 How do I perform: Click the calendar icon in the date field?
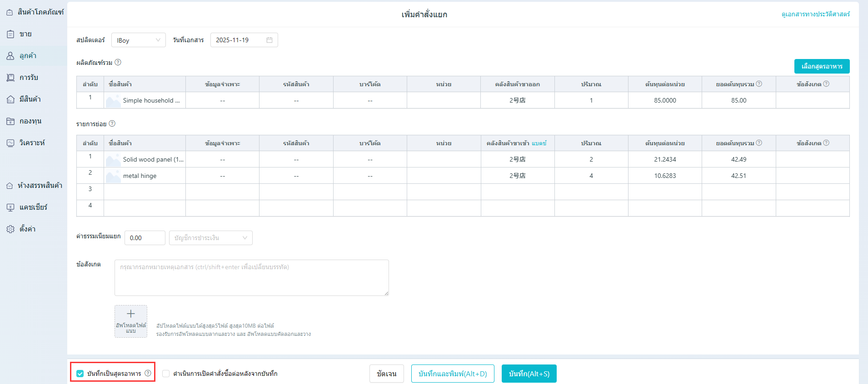click(x=269, y=40)
